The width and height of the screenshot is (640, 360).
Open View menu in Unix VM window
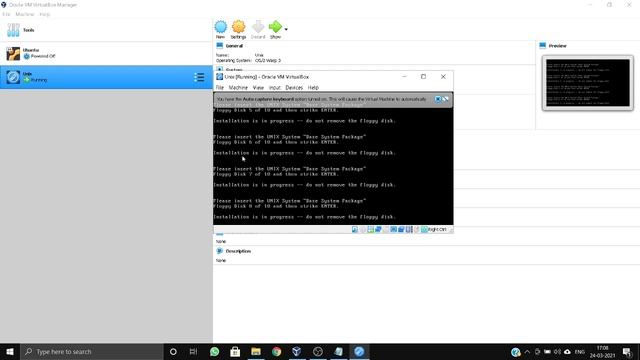pyautogui.click(x=258, y=87)
